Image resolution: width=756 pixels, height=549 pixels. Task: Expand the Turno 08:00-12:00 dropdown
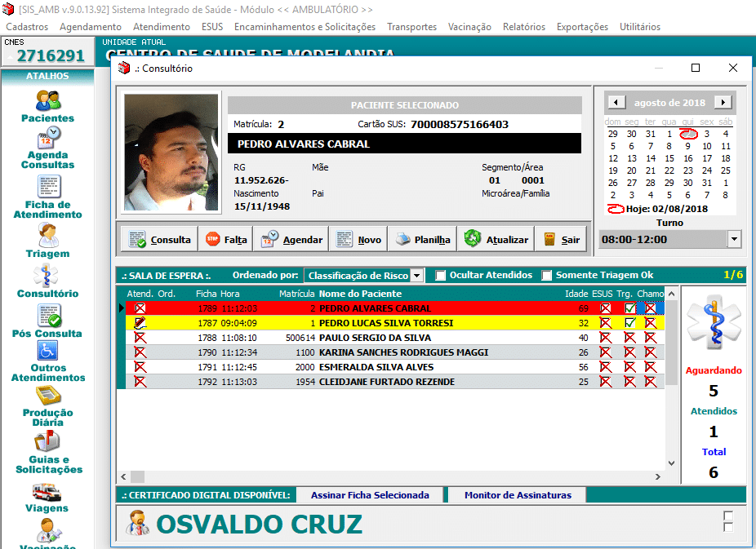(x=733, y=240)
